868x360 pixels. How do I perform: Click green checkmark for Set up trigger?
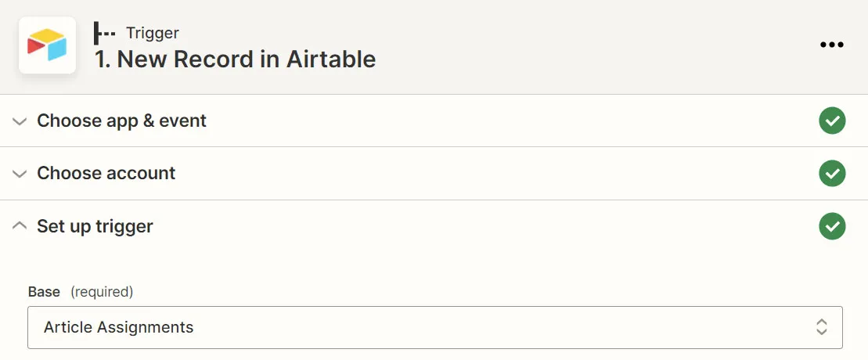coord(832,226)
